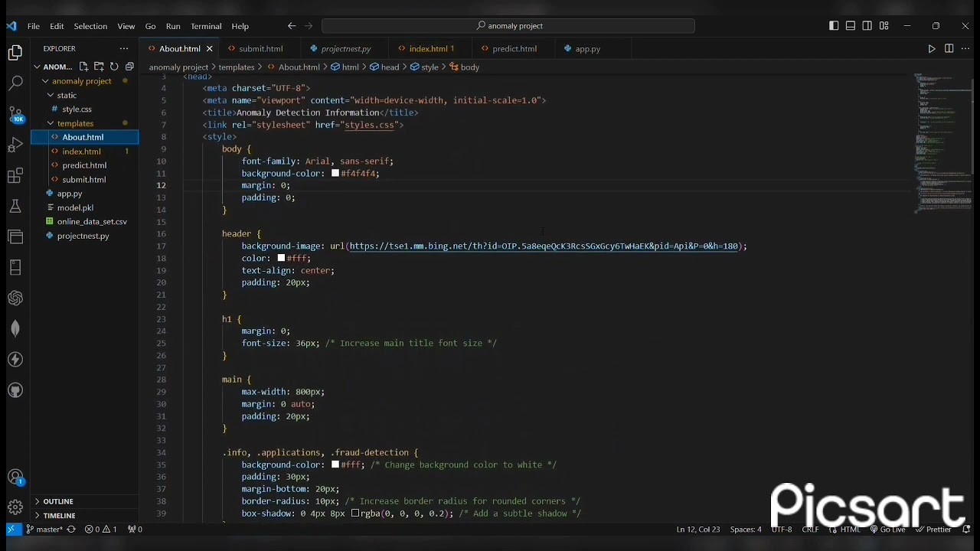The height and width of the screenshot is (551, 980).
Task: Synchronize changes icon next to master
Action: pos(71,529)
